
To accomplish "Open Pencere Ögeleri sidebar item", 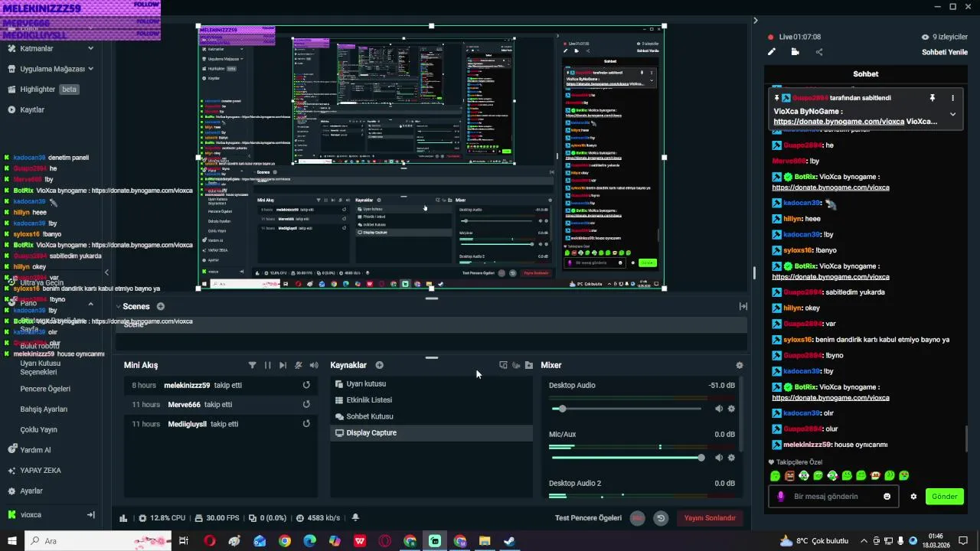I will pos(45,389).
